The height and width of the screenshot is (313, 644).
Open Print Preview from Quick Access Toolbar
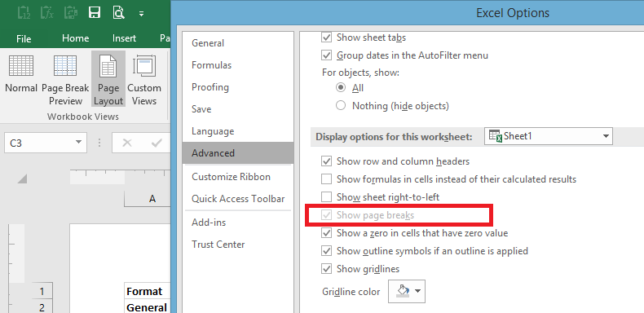click(x=118, y=13)
